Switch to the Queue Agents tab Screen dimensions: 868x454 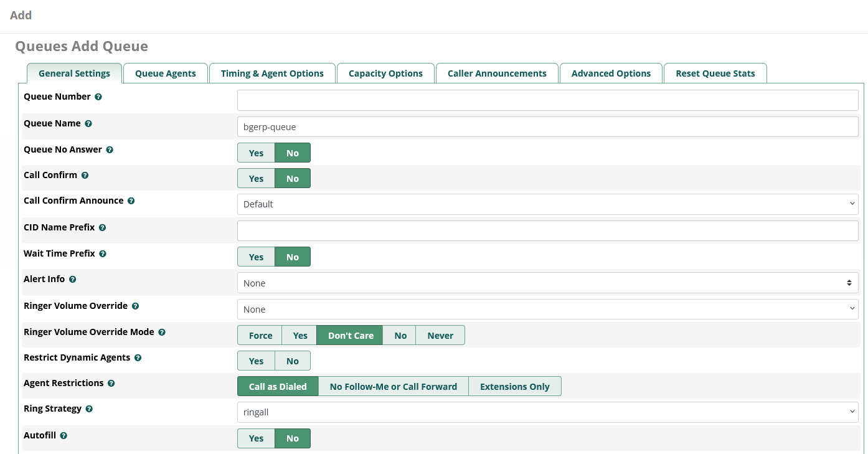point(166,73)
